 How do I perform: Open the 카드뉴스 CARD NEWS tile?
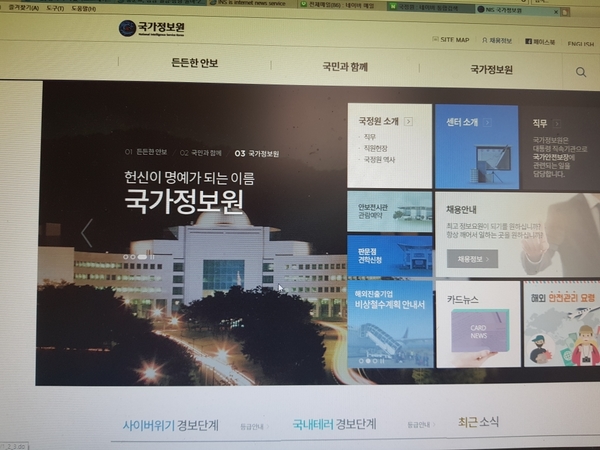[x=478, y=324]
